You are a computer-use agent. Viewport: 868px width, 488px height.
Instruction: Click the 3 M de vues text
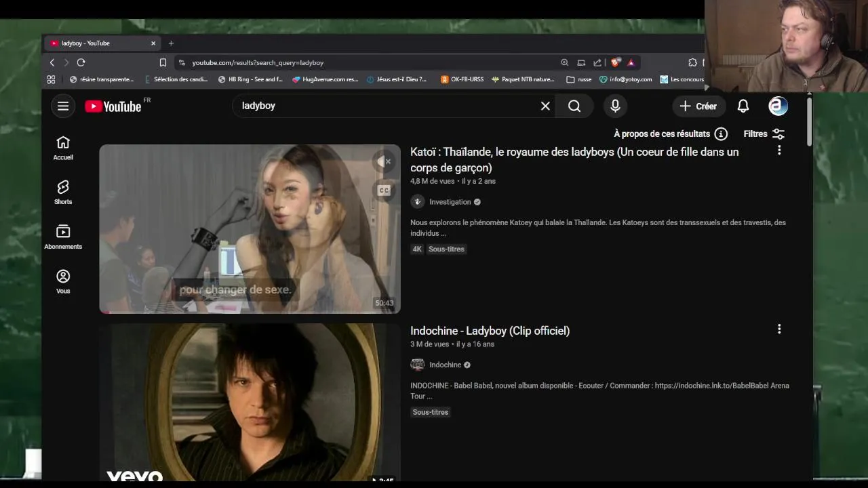pyautogui.click(x=429, y=344)
